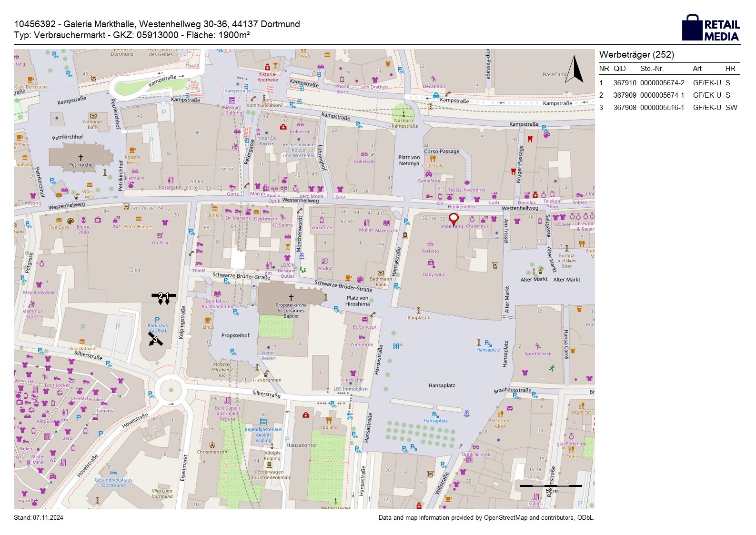Click the Werbeträger (252) heading
The width and height of the screenshot is (756, 535).
tap(636, 55)
